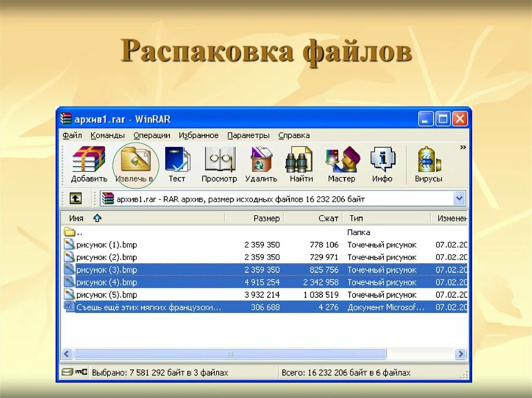Open the Параметры menu
The image size is (532, 398).
[x=248, y=135]
